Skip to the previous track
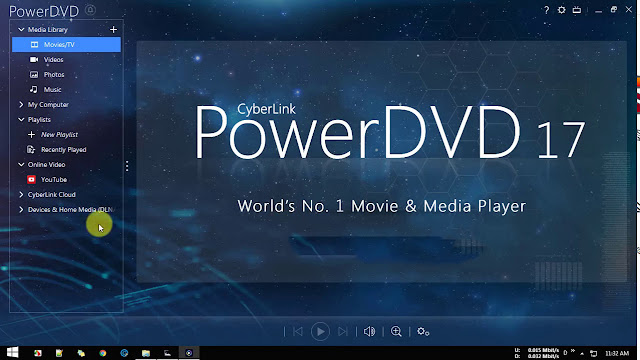640x360 pixels. pyautogui.click(x=298, y=331)
